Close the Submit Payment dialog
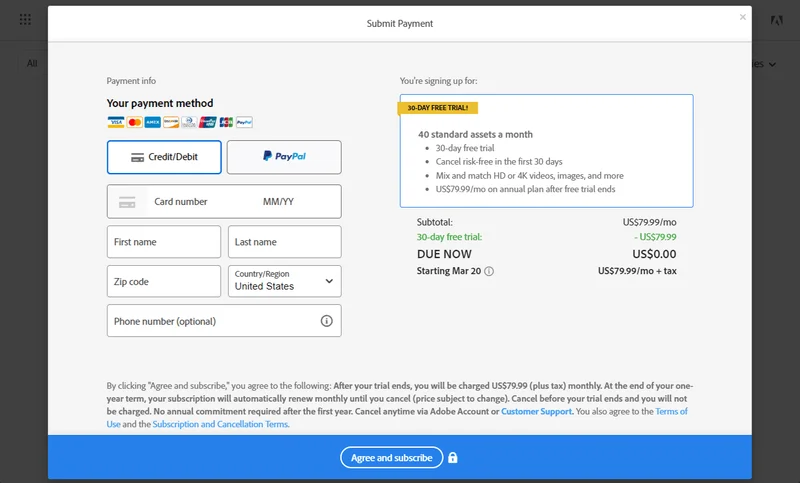This screenshot has width=800, height=483. pos(742,17)
